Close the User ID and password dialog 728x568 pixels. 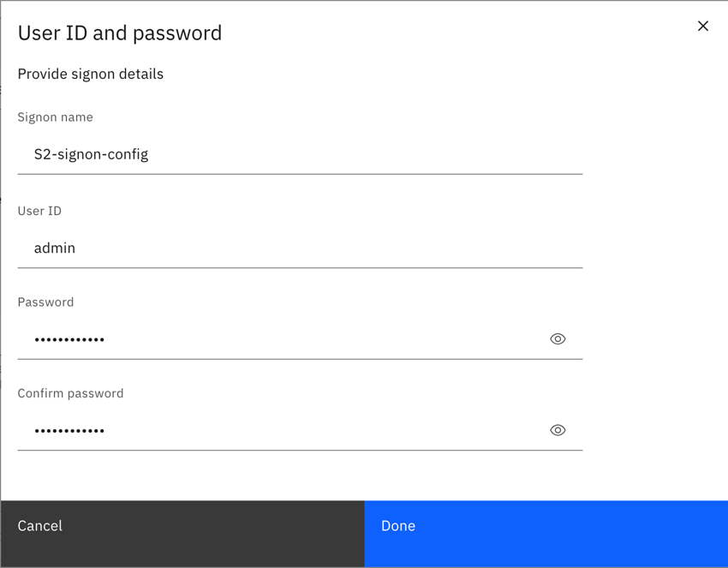point(702,26)
